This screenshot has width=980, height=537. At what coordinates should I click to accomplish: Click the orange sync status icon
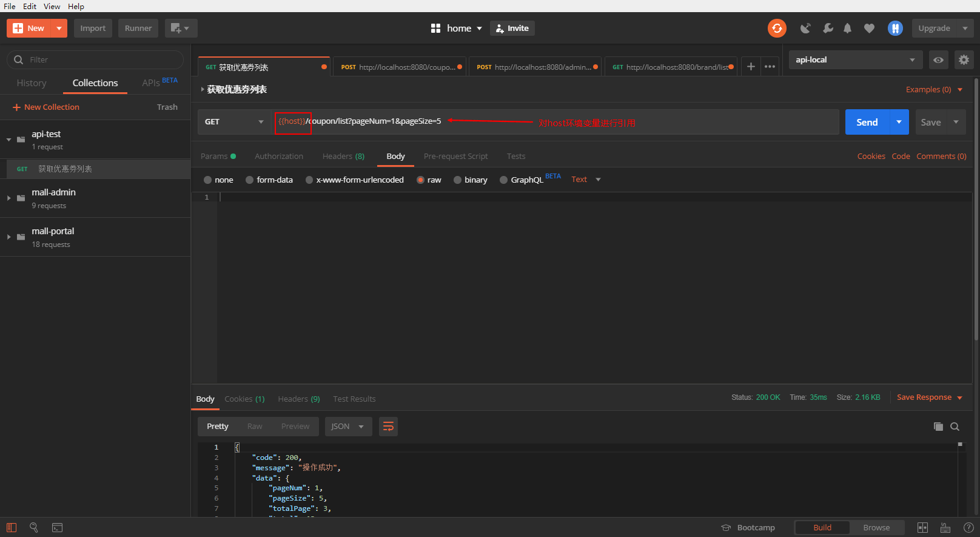point(777,28)
